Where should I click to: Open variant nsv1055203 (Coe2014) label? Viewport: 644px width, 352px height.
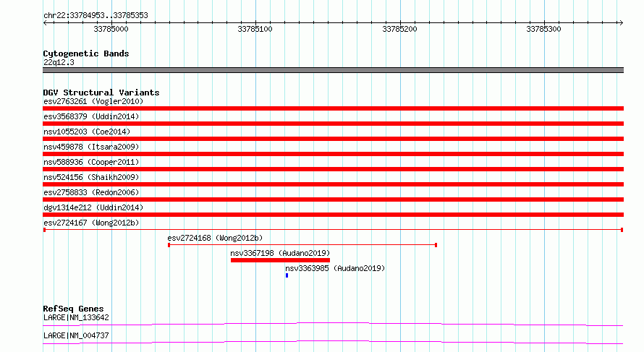(87, 132)
